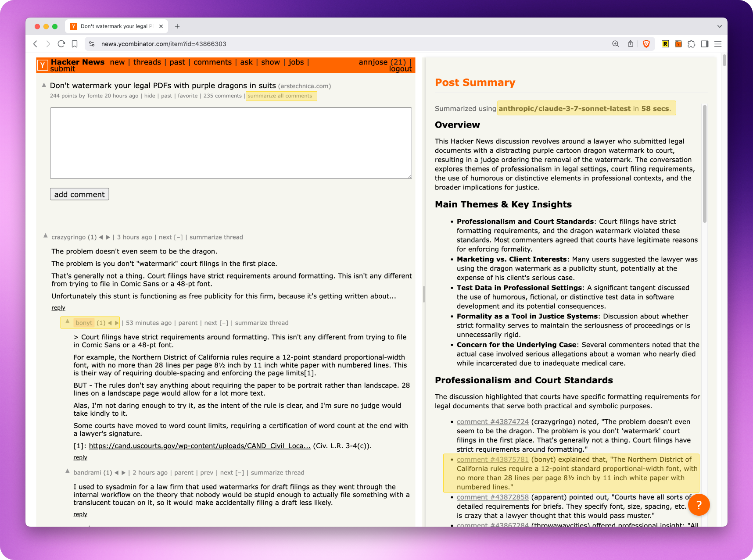Open a new browser tab
The width and height of the screenshot is (753, 560).
[177, 26]
